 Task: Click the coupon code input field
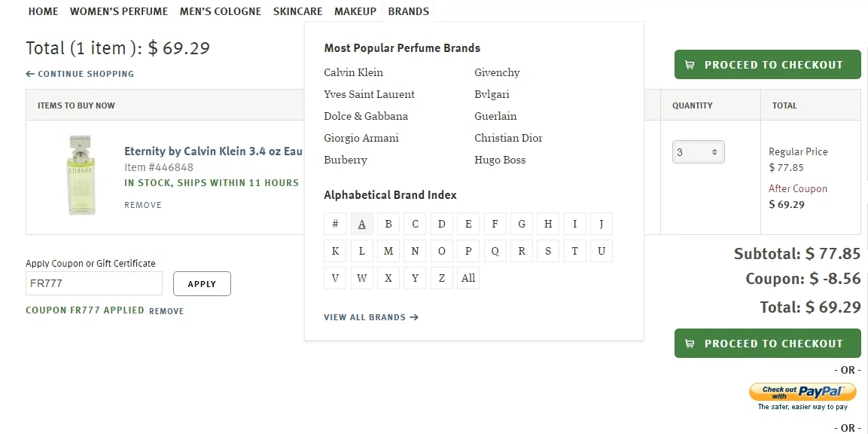(x=94, y=283)
